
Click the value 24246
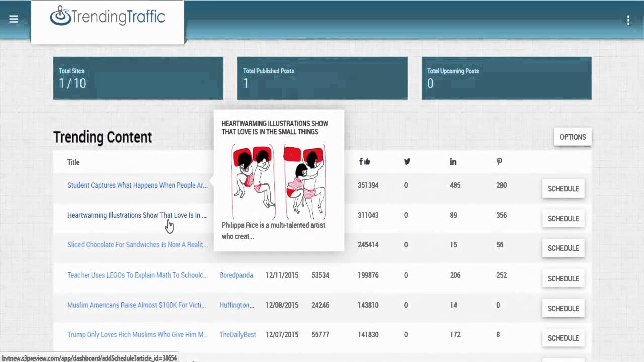[320, 305]
